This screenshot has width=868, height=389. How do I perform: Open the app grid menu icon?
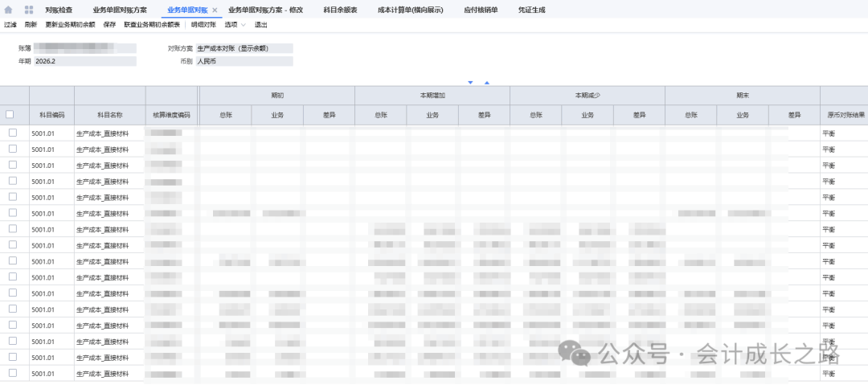[x=29, y=10]
